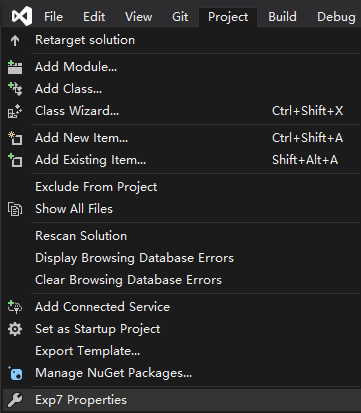Open the Git menu
Screen dimensions: 361x413
pyautogui.click(x=180, y=17)
